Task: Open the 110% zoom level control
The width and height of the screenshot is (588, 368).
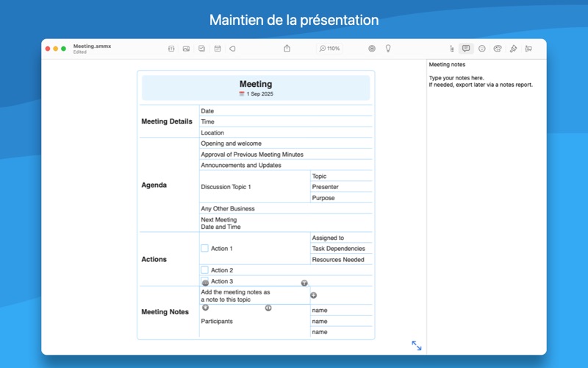Action: coord(329,49)
